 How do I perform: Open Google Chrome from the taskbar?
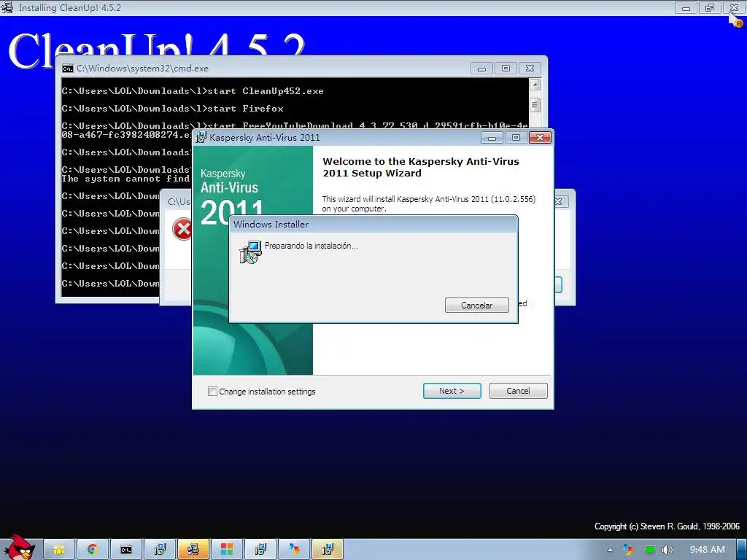point(93,550)
